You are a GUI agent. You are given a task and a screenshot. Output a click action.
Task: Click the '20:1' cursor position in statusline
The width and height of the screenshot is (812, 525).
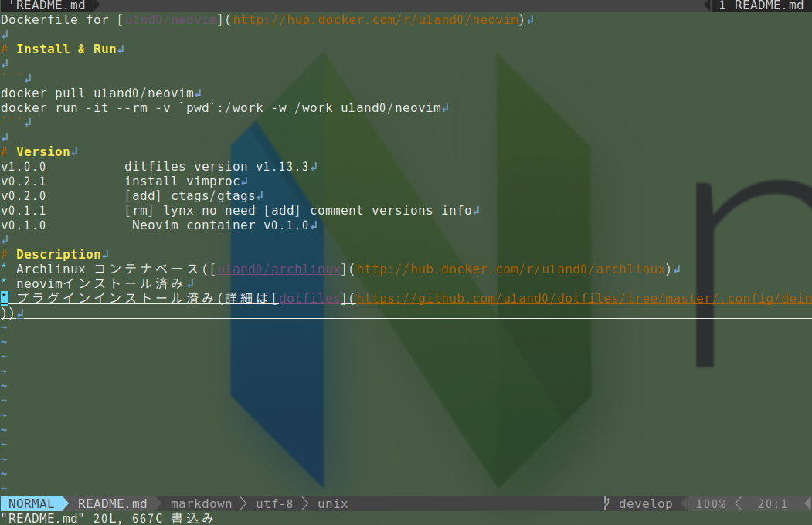772,504
